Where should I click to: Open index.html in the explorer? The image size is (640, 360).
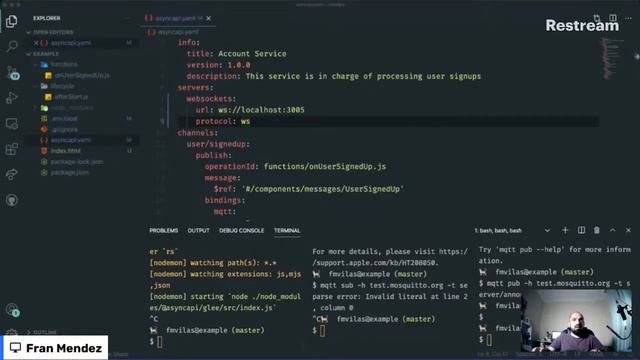(x=65, y=151)
